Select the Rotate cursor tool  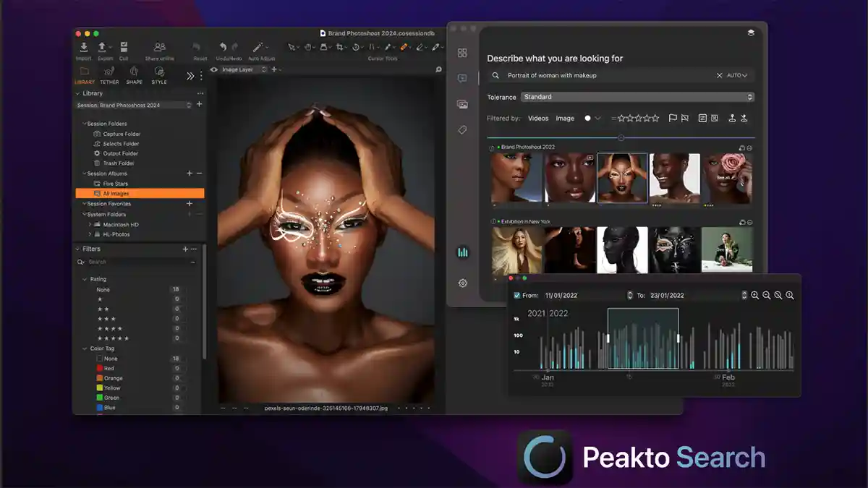tap(356, 48)
